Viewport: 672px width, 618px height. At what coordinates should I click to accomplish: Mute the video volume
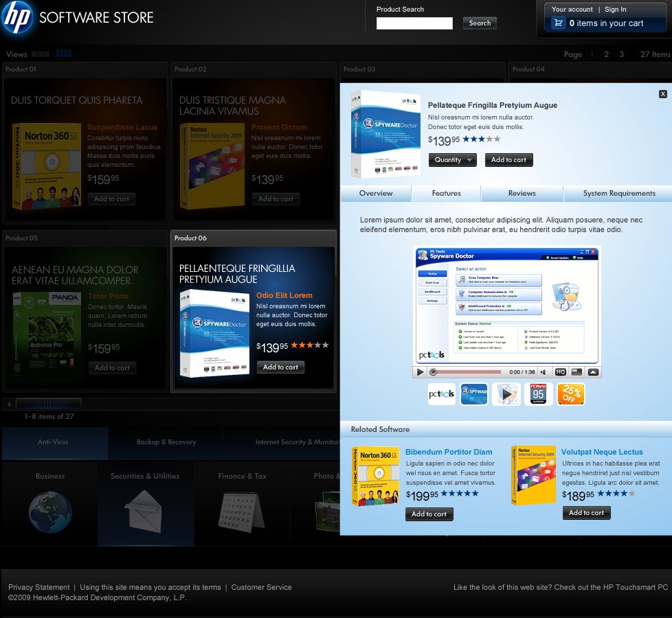point(543,372)
